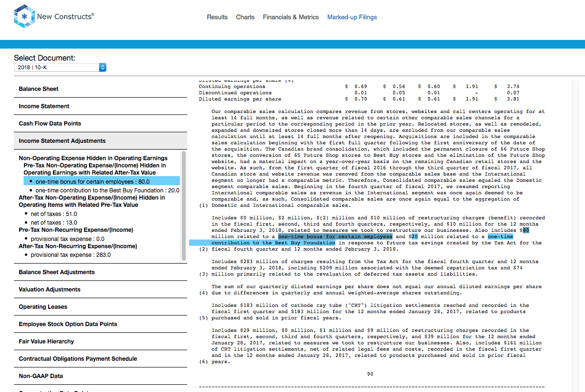
Task: Select one-time bonus for certain employees : 80.0
Action: coord(102,181)
